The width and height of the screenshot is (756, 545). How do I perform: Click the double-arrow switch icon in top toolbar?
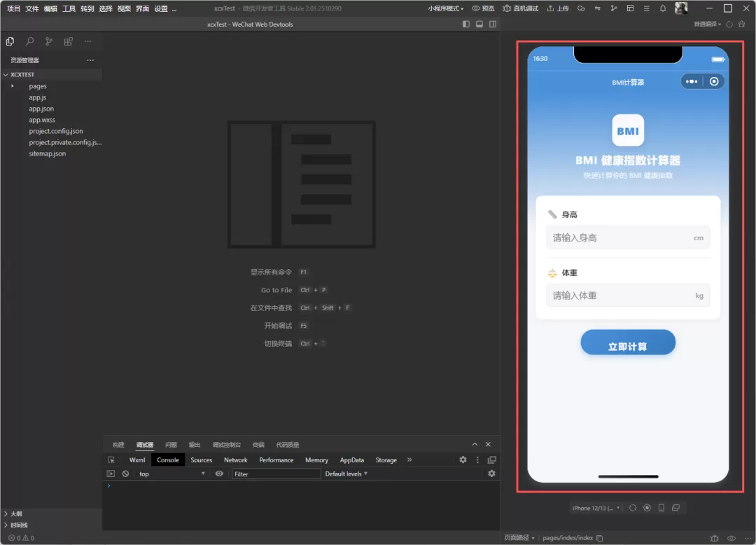pyautogui.click(x=597, y=8)
